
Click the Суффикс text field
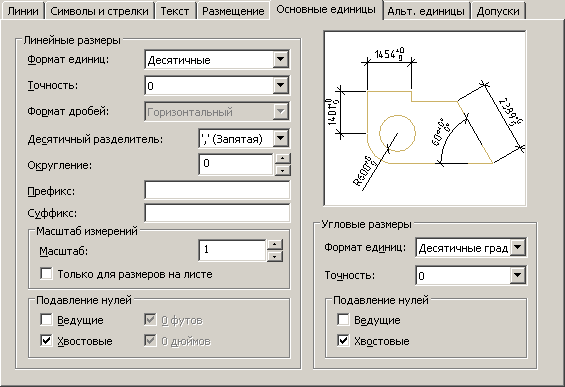tap(217, 213)
